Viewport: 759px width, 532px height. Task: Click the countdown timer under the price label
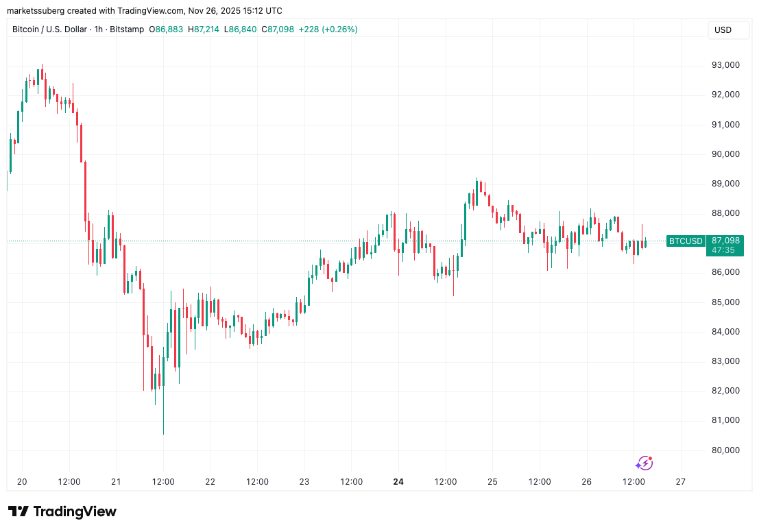(724, 251)
